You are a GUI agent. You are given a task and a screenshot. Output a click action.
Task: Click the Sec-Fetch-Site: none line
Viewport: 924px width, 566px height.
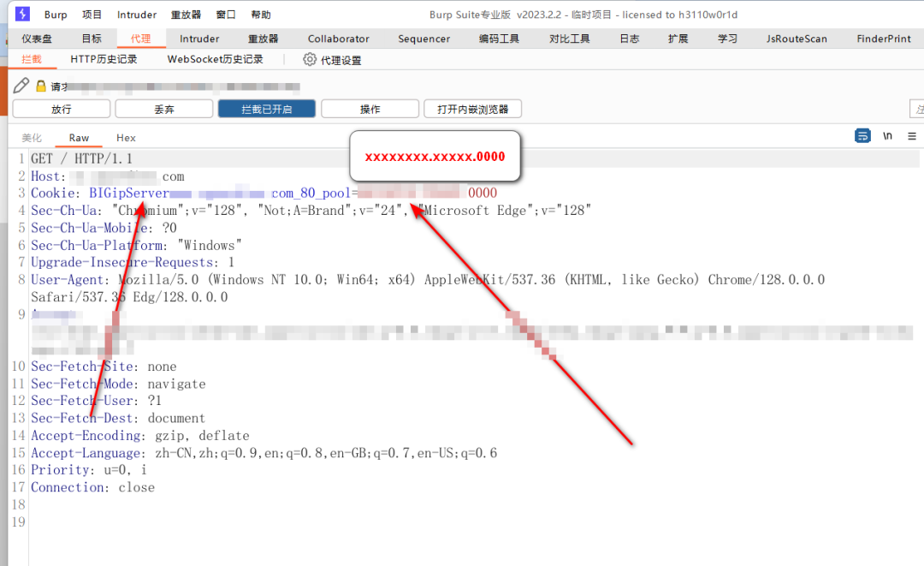(104, 366)
